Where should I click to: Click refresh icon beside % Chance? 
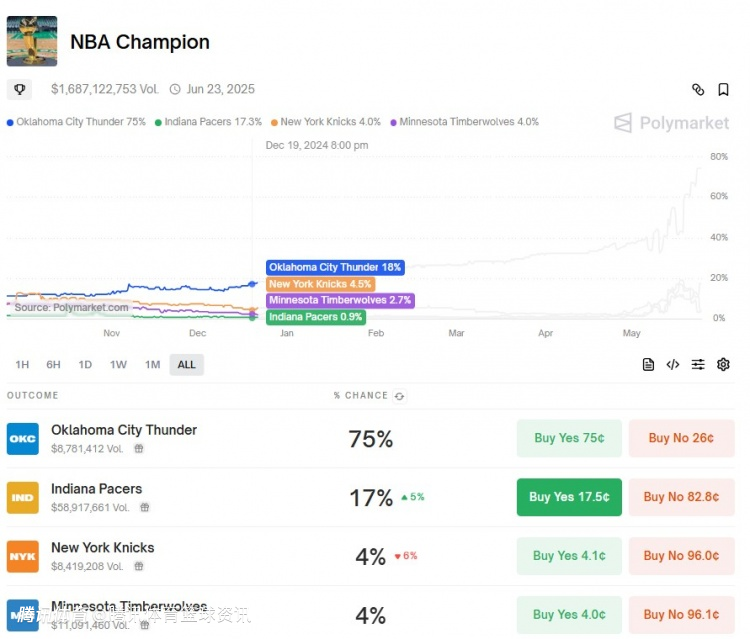tap(400, 396)
